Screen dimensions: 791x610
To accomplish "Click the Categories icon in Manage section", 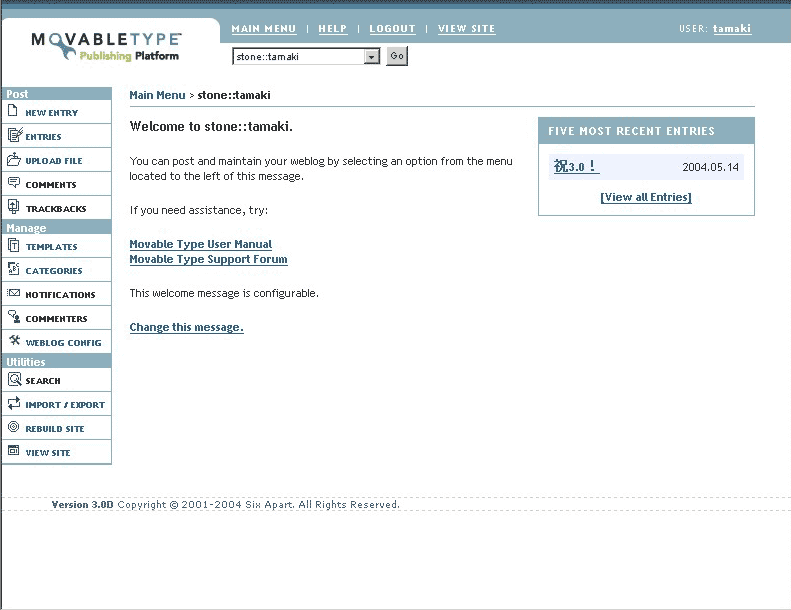I will coord(14,270).
